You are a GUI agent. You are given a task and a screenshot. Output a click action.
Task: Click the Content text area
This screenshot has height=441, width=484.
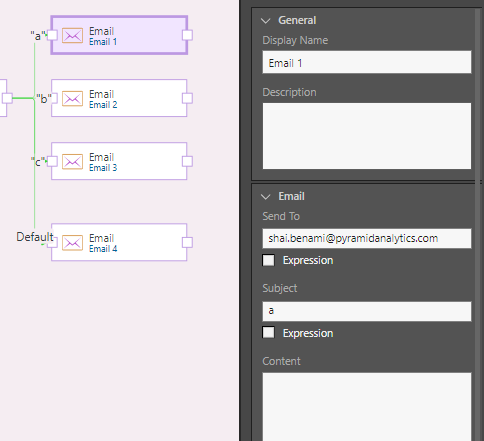coord(367,407)
